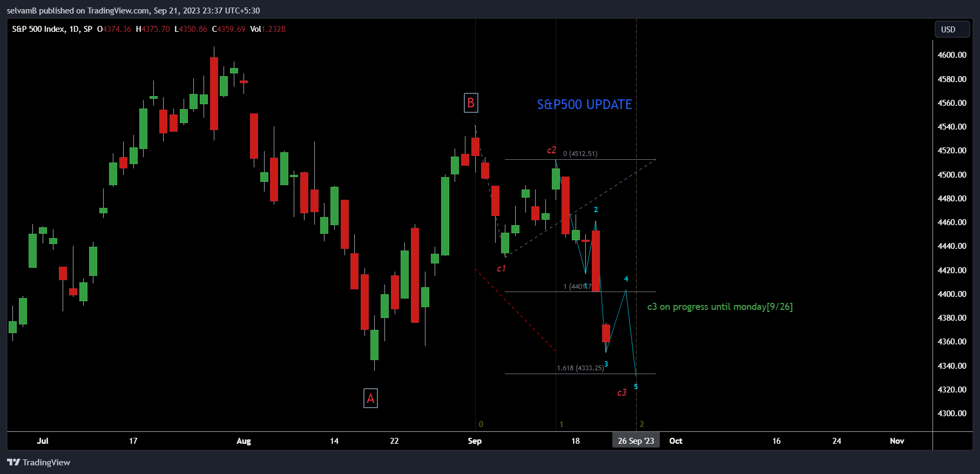The width and height of the screenshot is (980, 474).
Task: Select the S&P500 UPDATE title text
Action: click(584, 104)
